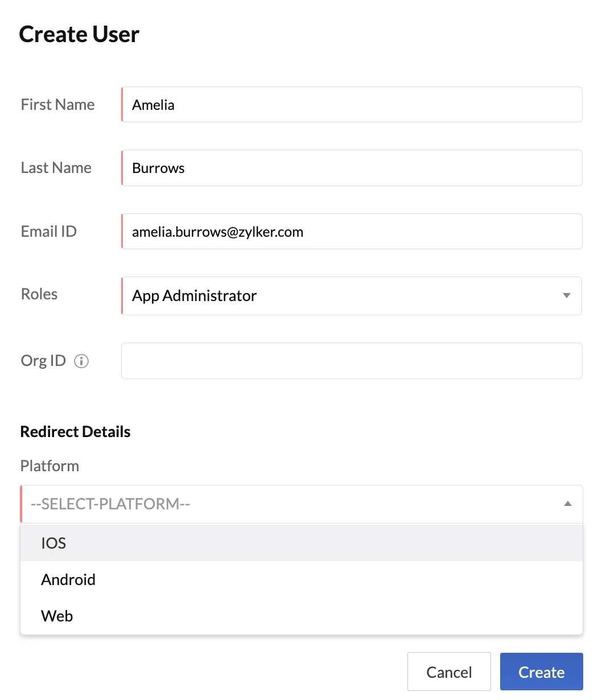Screen dimensions: 602x700
Task: Click the Cancel button
Action: click(x=449, y=672)
